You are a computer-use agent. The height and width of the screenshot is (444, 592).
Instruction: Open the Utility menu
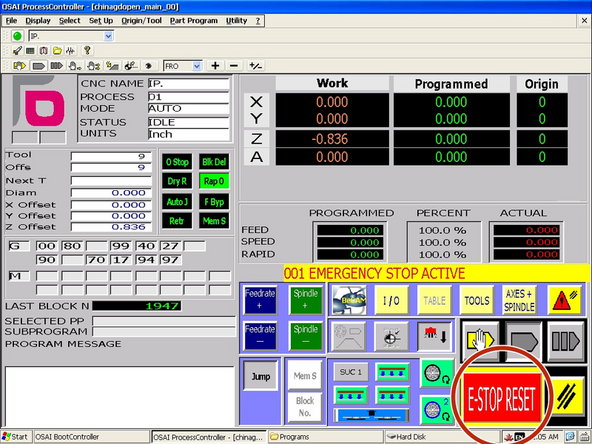point(236,21)
